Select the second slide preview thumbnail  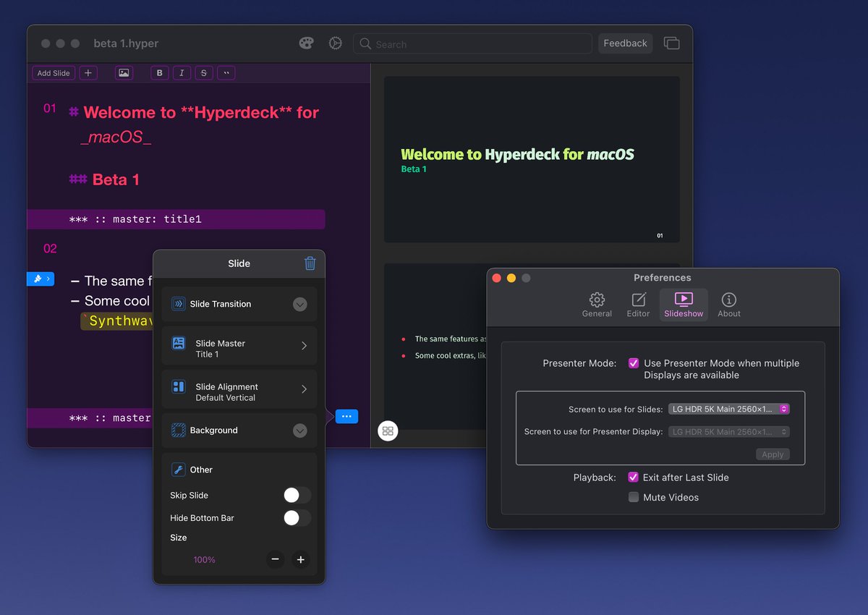point(532,347)
